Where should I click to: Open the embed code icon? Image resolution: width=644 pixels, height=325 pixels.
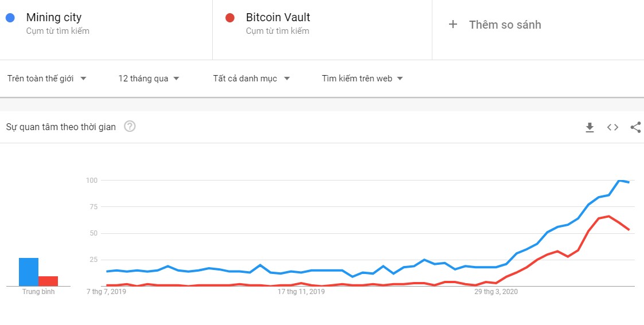[x=612, y=127]
